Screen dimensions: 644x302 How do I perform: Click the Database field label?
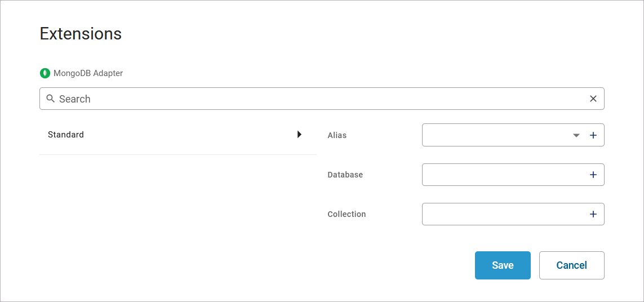[345, 175]
